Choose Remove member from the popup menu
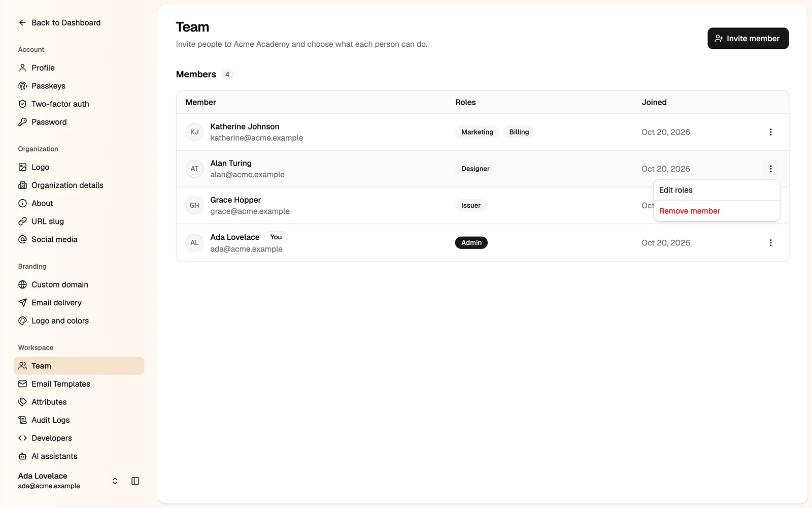This screenshot has height=508, width=812. (x=716, y=211)
